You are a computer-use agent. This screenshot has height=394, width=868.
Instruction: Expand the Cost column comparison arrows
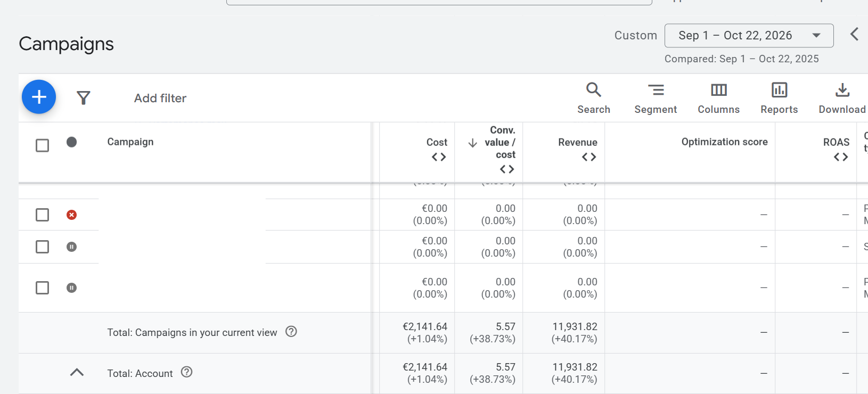439,157
